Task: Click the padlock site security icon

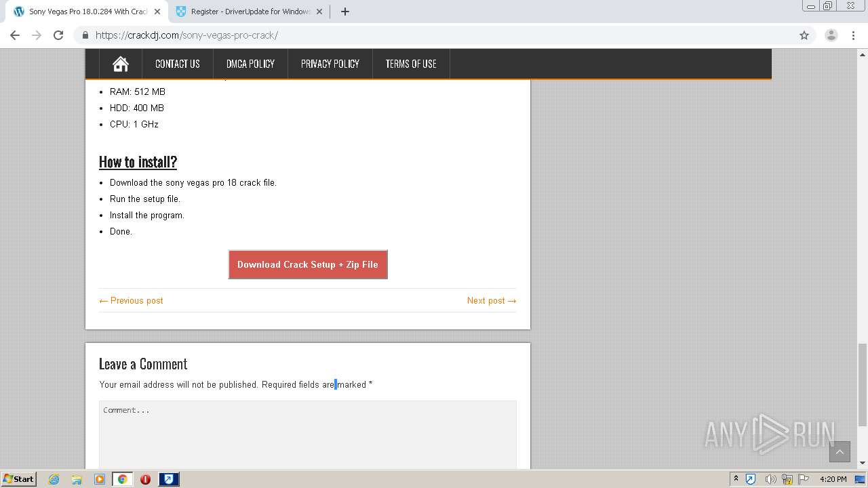Action: pos(85,35)
